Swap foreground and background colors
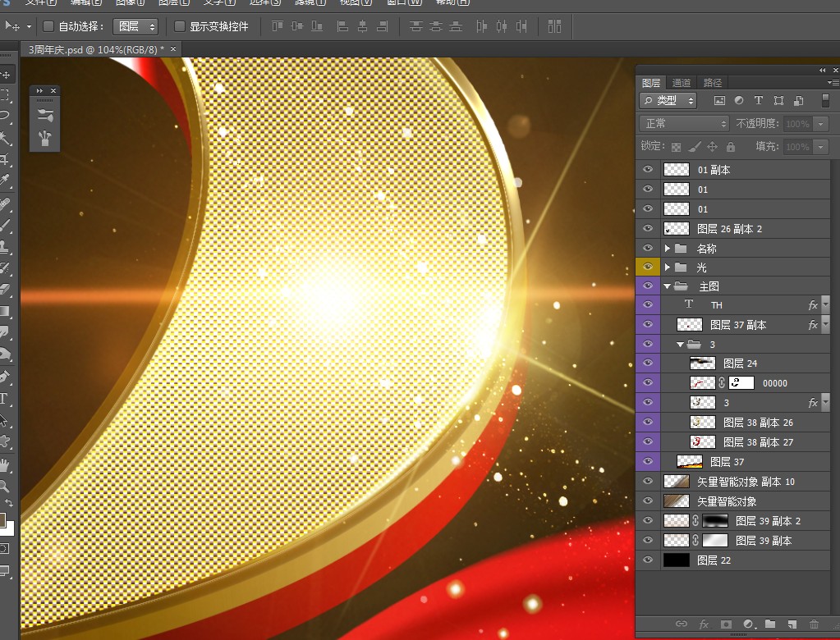 click(x=8, y=503)
